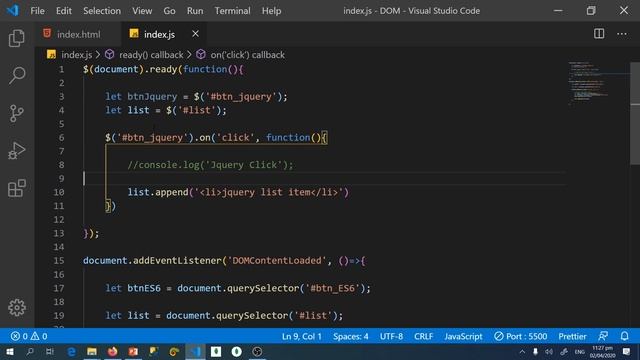The width and height of the screenshot is (640, 360).
Task: Click the volume icon in system tray
Action: coord(549,351)
